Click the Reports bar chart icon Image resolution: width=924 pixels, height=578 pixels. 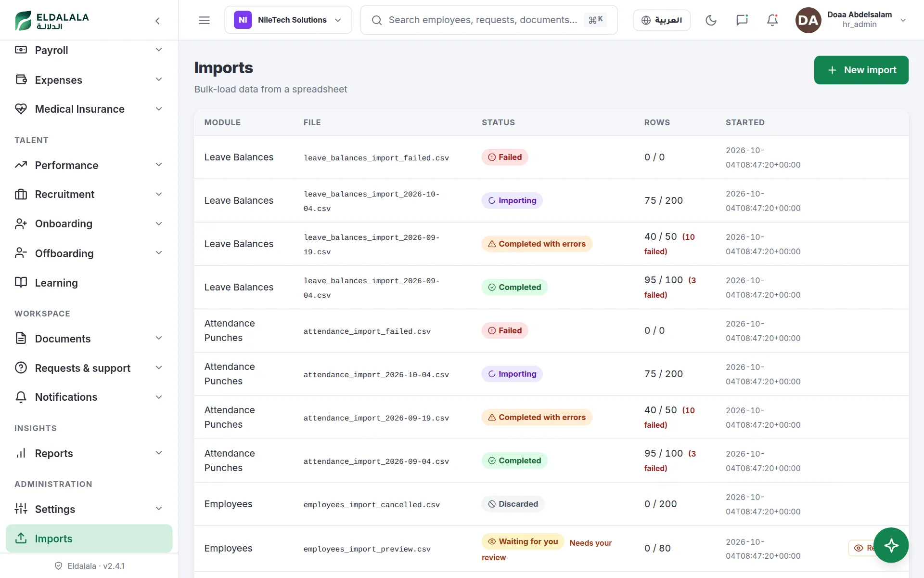click(x=21, y=453)
